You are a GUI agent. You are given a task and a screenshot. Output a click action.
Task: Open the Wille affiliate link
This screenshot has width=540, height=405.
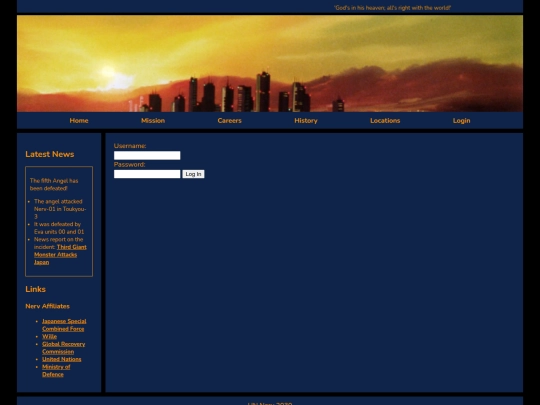tap(49, 336)
